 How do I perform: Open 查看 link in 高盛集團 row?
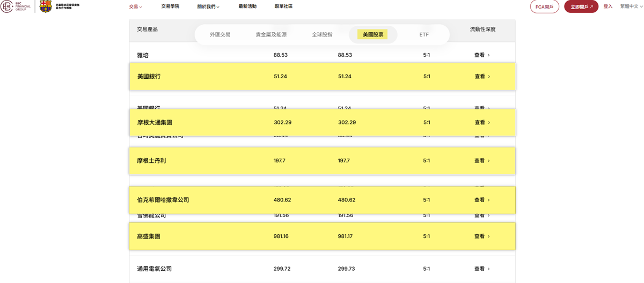[x=482, y=236]
